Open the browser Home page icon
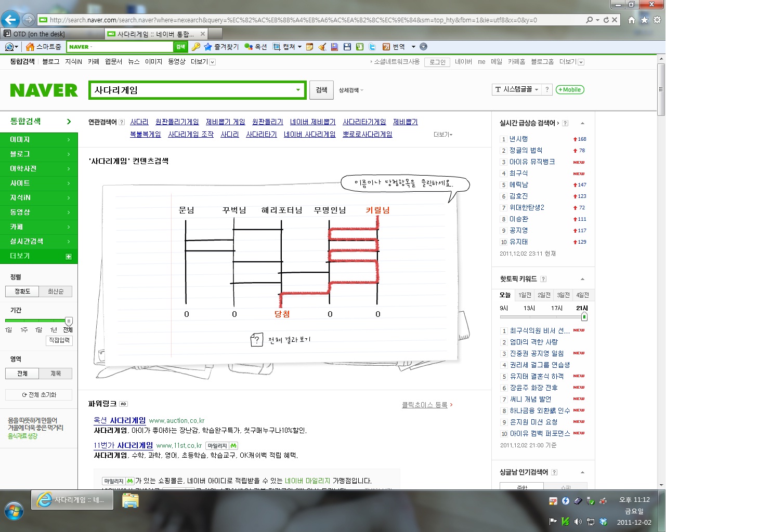Viewport: 770px width, 532px height. 631,20
